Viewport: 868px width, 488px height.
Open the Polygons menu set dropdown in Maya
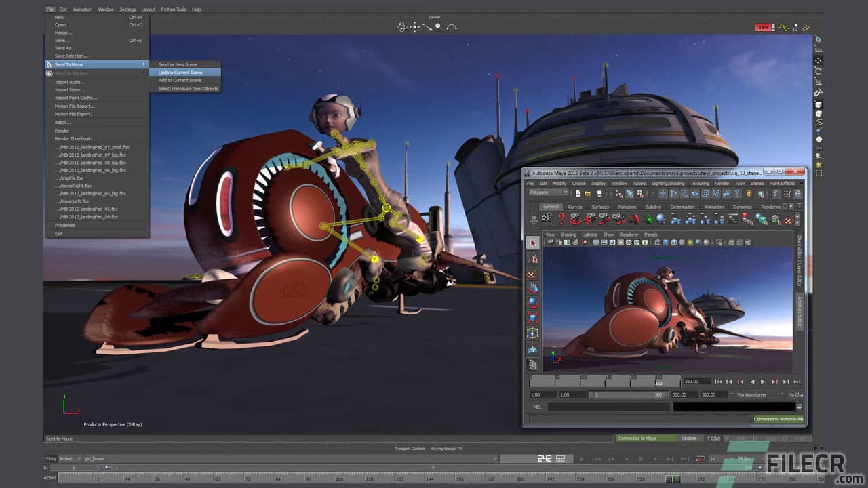(x=547, y=192)
